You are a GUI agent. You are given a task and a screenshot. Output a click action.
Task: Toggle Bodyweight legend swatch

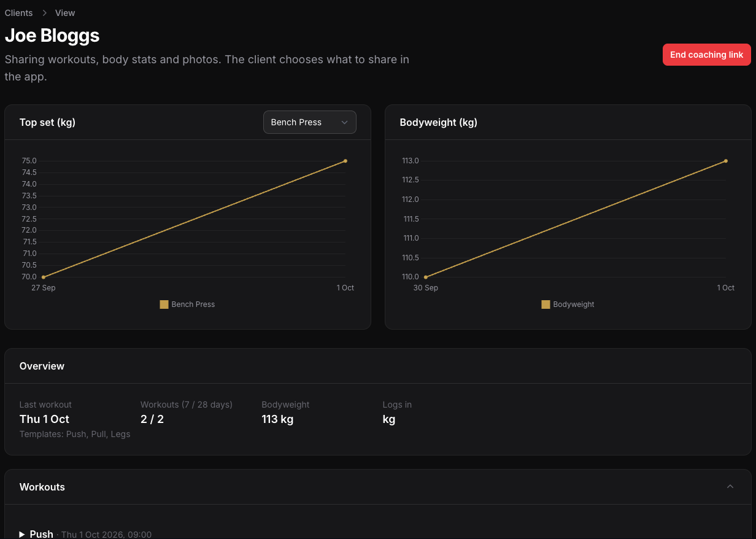click(546, 304)
